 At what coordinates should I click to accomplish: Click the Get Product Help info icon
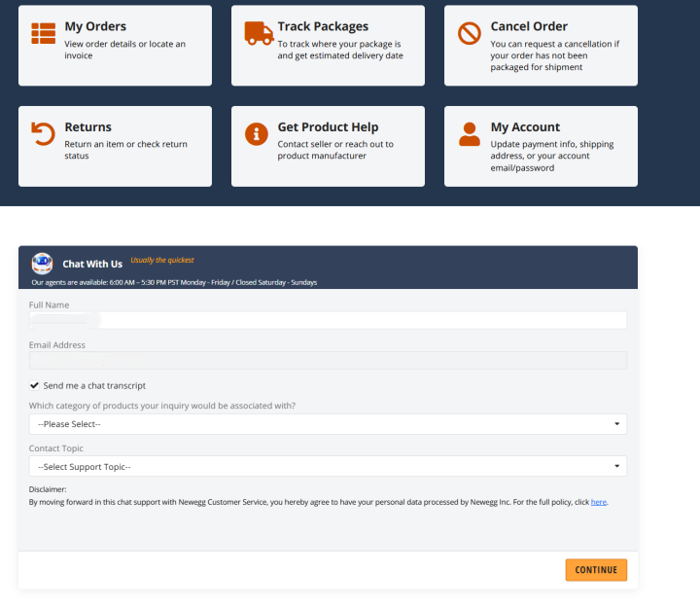(257, 134)
